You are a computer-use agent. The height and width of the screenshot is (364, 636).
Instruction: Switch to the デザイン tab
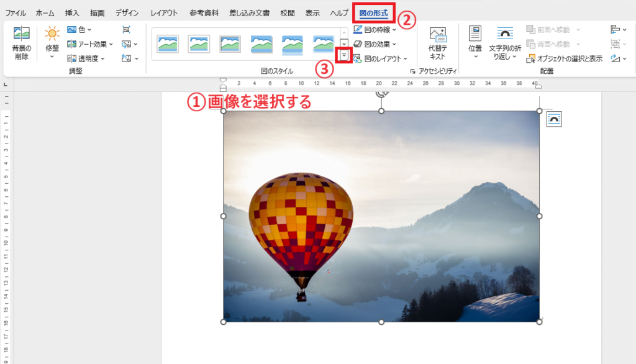[127, 13]
